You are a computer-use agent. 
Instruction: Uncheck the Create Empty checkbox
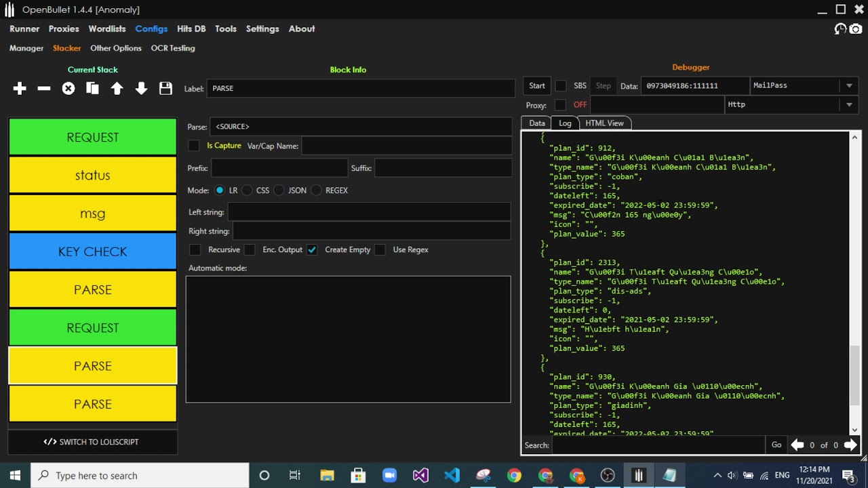click(x=312, y=249)
